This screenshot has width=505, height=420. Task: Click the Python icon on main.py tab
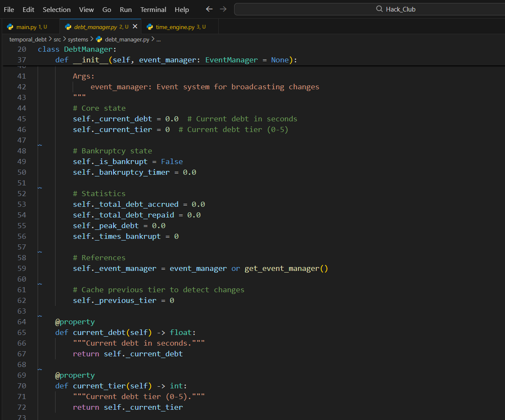10,27
